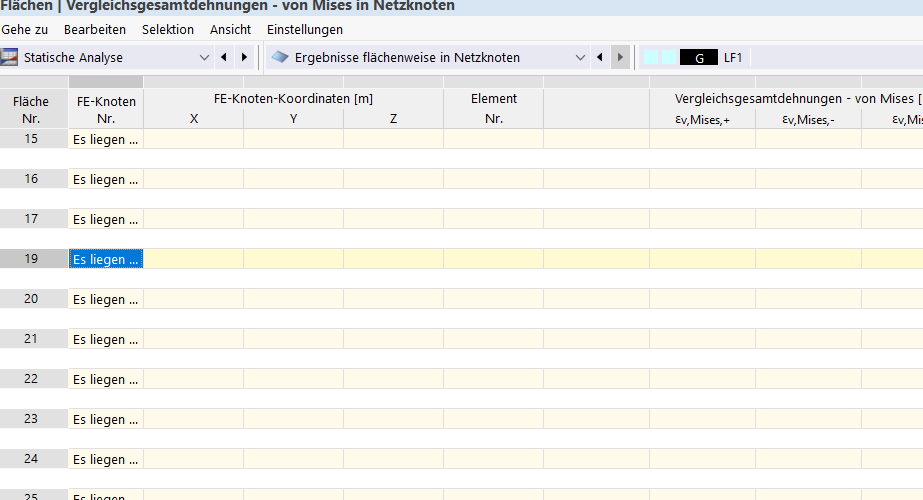Open the Gehe zu menu
This screenshot has height=500, width=923.
pyautogui.click(x=25, y=30)
